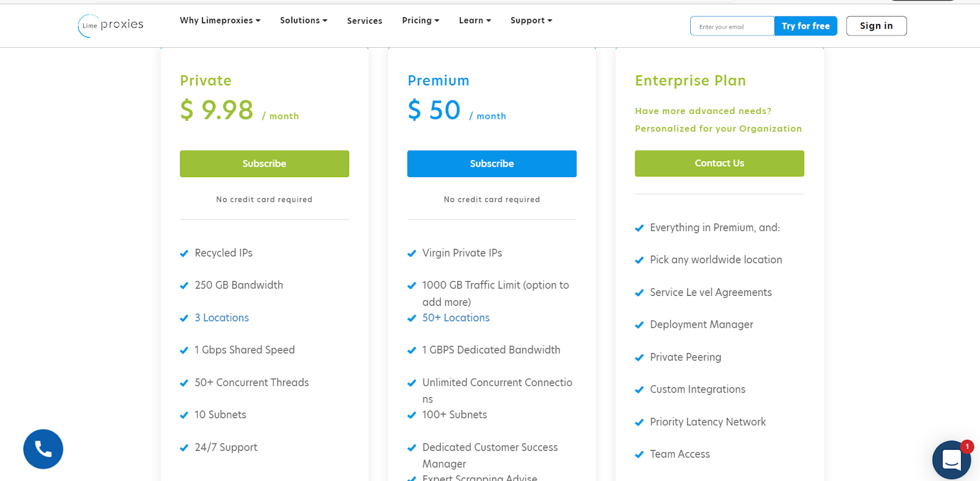The width and height of the screenshot is (980, 481).
Task: Expand the Pricing dropdown
Action: point(420,20)
